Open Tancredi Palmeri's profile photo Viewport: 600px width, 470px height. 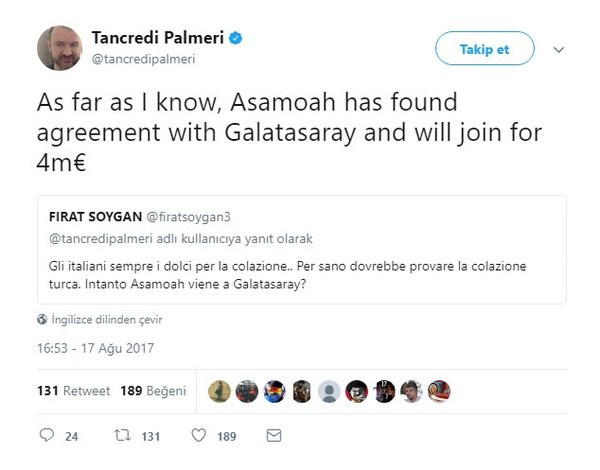tap(59, 48)
